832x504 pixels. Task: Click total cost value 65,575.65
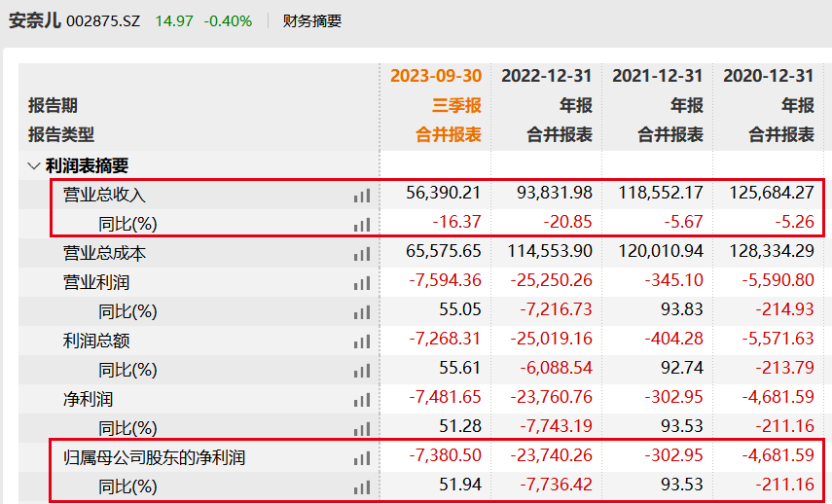(444, 251)
